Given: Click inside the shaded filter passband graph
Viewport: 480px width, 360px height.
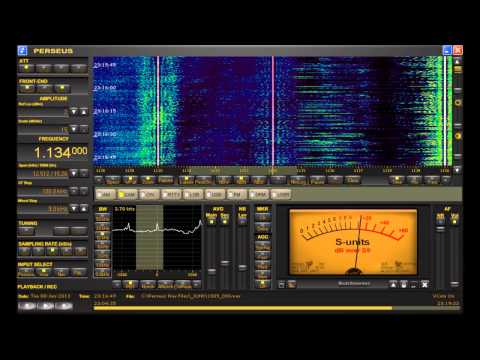Looking at the screenshot, I should 150,237.
